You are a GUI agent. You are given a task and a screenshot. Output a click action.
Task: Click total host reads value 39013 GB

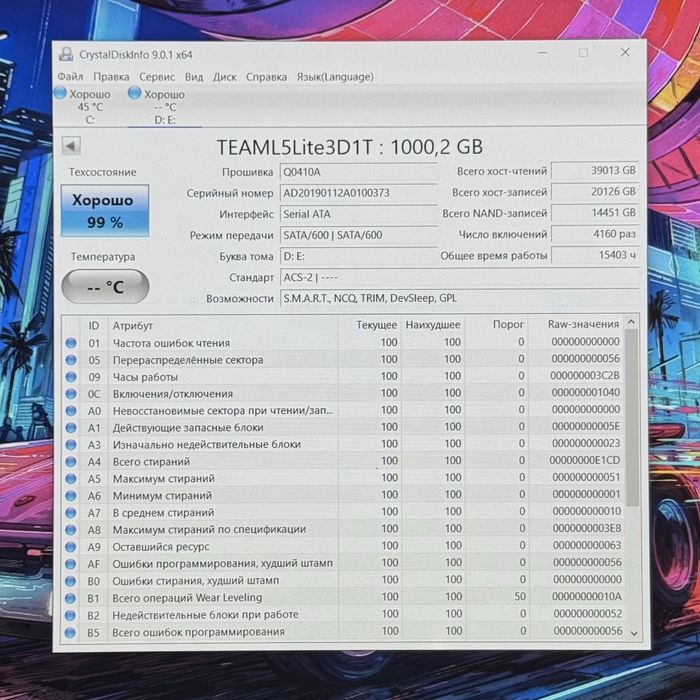pyautogui.click(x=595, y=171)
